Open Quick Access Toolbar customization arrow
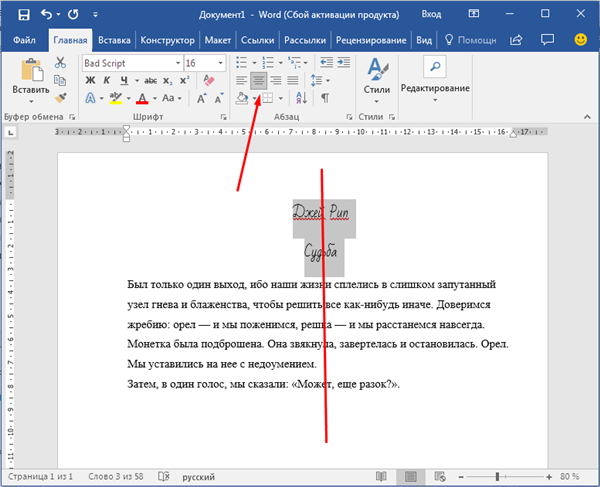This screenshot has width=600, height=487. click(95, 15)
